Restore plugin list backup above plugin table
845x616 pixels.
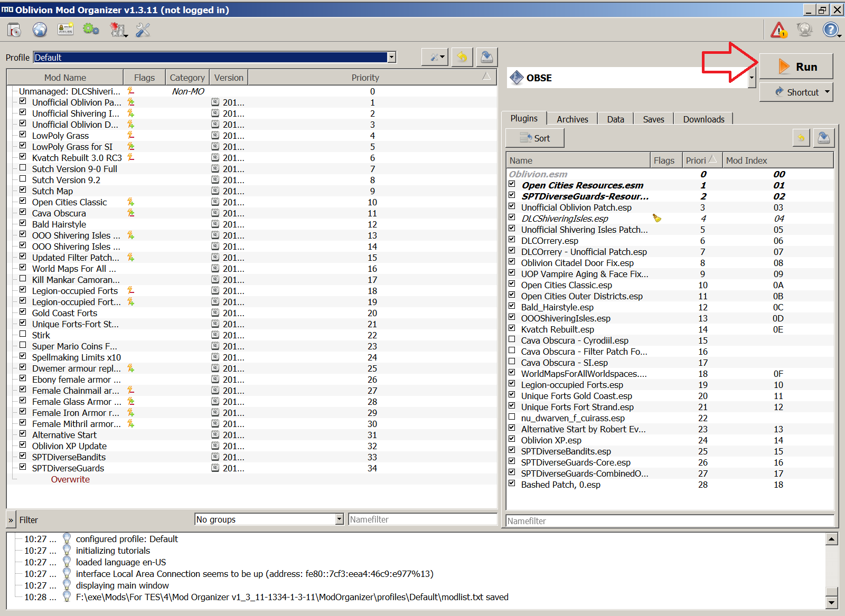click(801, 138)
